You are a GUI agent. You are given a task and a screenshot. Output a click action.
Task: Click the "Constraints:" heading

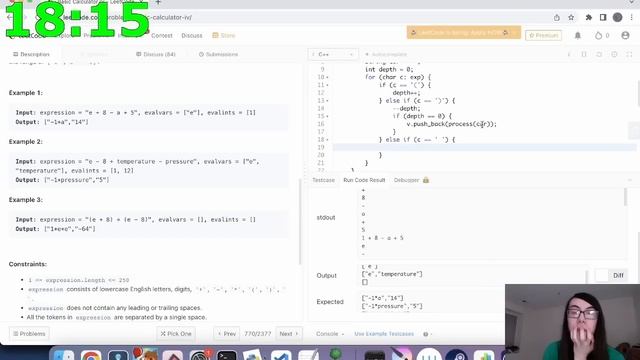28,264
